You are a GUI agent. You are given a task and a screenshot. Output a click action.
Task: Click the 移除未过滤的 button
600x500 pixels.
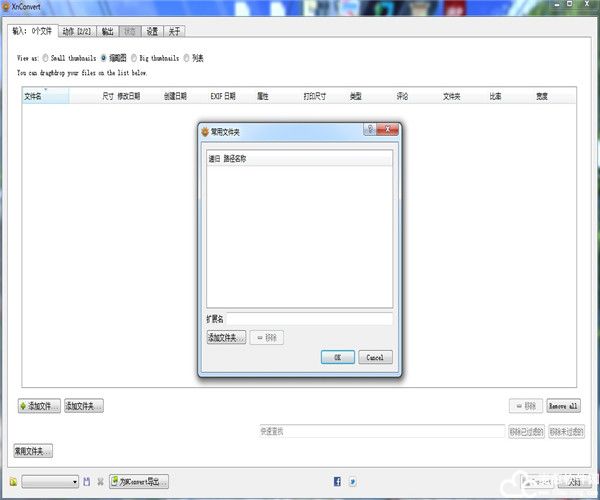(x=566, y=432)
